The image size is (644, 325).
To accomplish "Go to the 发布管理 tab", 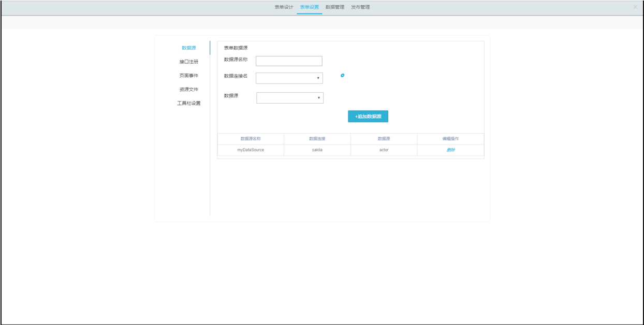I will (360, 7).
